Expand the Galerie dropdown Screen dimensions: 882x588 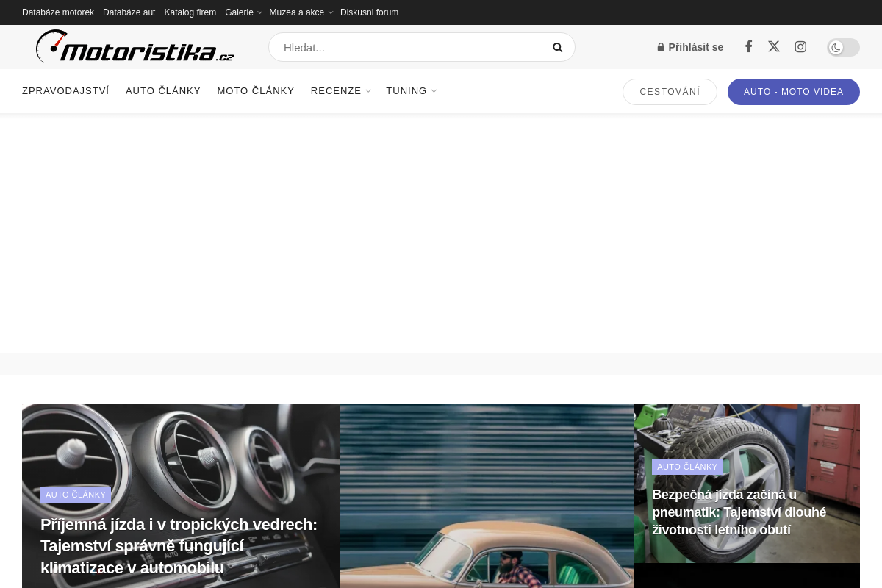coord(243,12)
